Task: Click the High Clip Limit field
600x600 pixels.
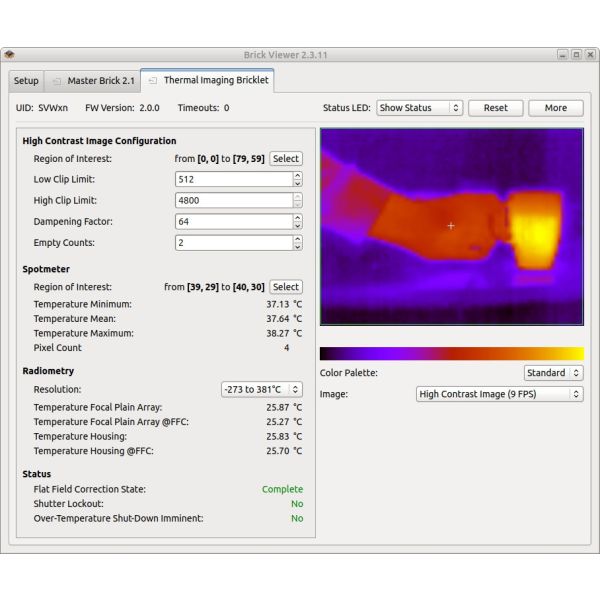Action: 234,200
